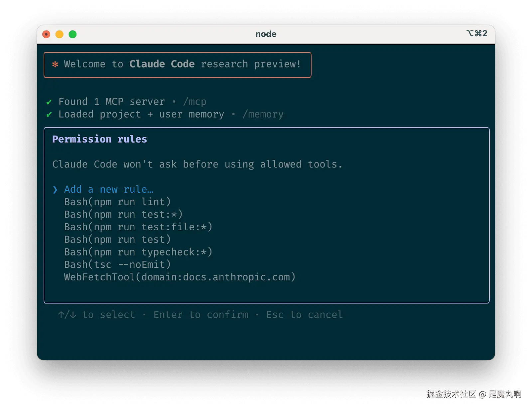This screenshot has height=409, width=532.
Task: Click the selection arrow before Add a new rule
Action: point(55,190)
